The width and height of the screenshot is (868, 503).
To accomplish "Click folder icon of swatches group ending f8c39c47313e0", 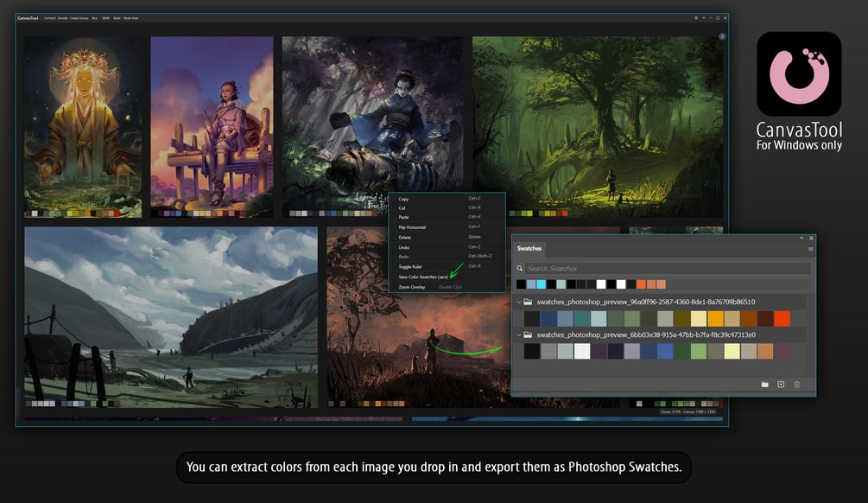I will 528,334.
